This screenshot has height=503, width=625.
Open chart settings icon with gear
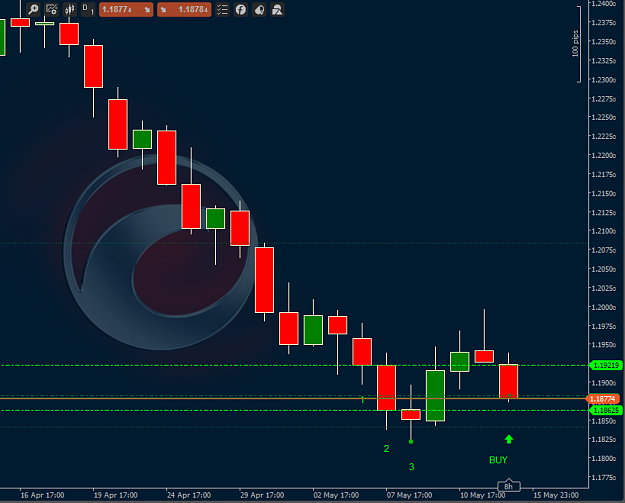(x=51, y=9)
